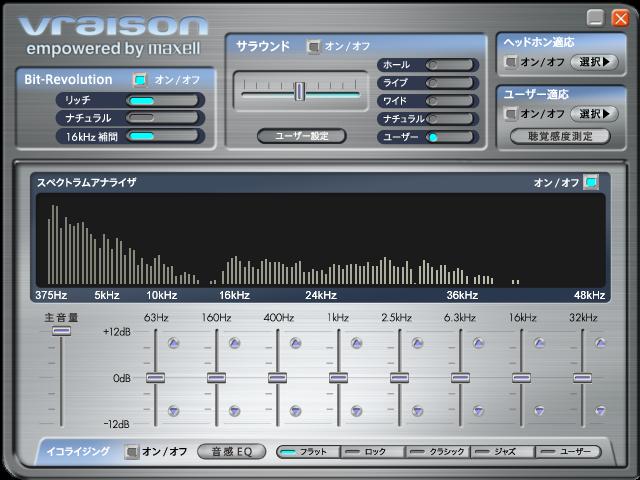Switch to the ジャズ equalizer preset
The image size is (640, 480).
point(503,452)
